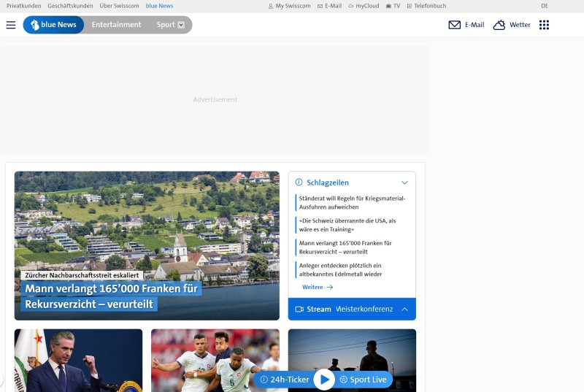Change language with the DE selector
Image resolution: width=584 pixels, height=392 pixels.
point(544,6)
